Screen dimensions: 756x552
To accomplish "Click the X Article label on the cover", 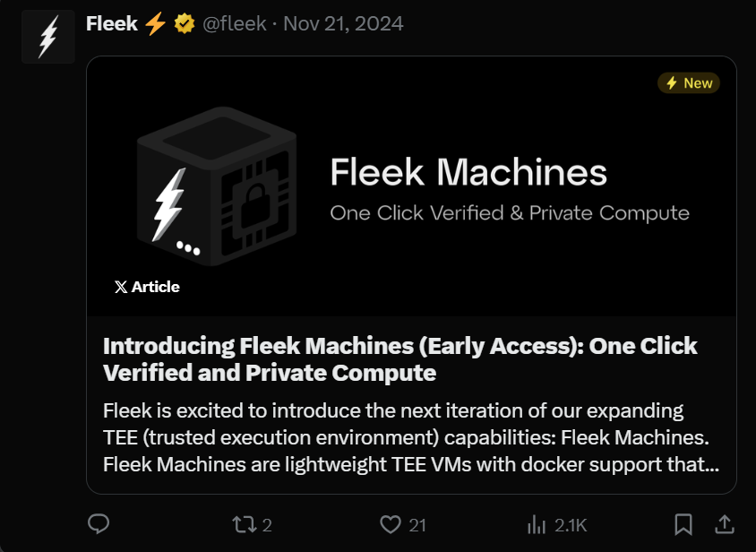I will [147, 287].
